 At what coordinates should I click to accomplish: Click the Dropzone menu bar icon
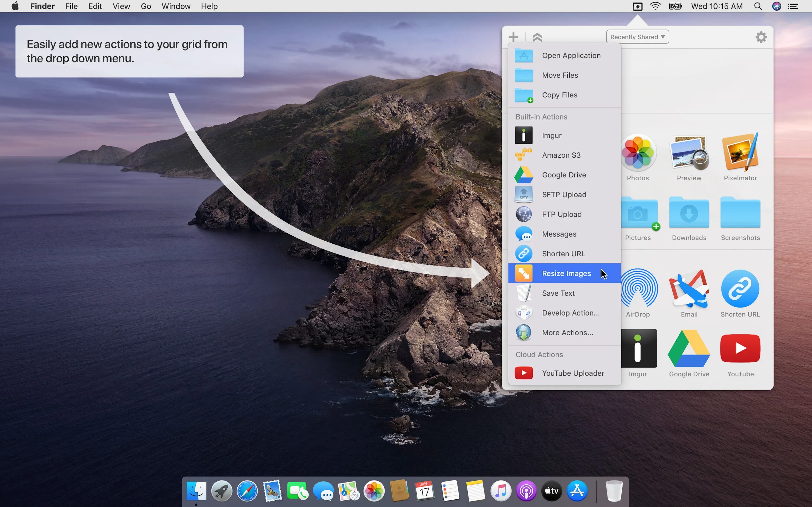(637, 6)
